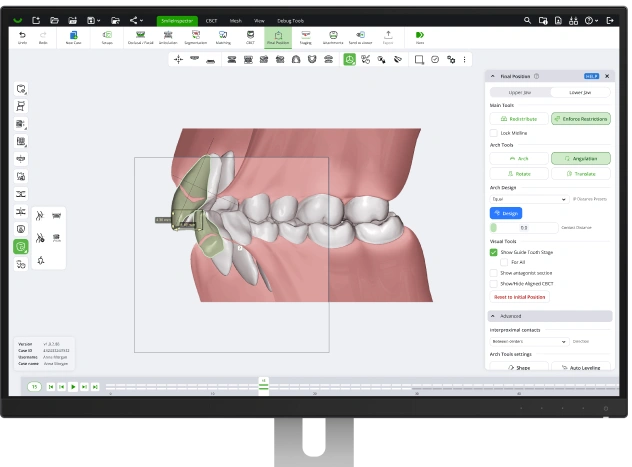
Task: Open the Arch Design type dropdown
Action: (x=529, y=199)
